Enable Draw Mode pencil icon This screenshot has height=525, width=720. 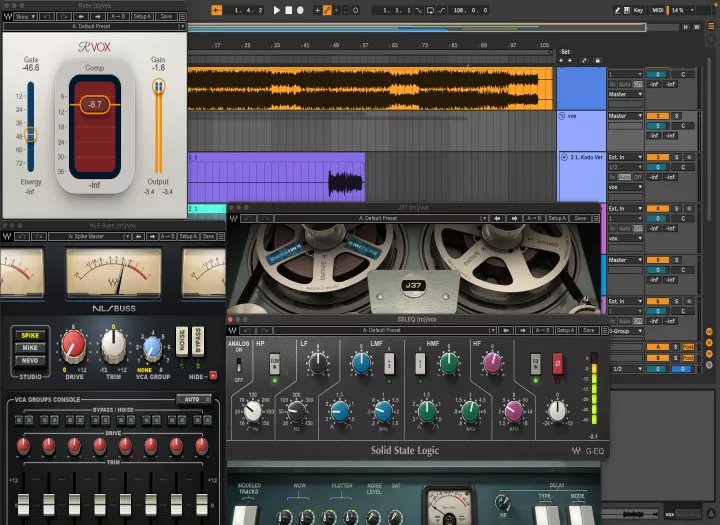617,10
